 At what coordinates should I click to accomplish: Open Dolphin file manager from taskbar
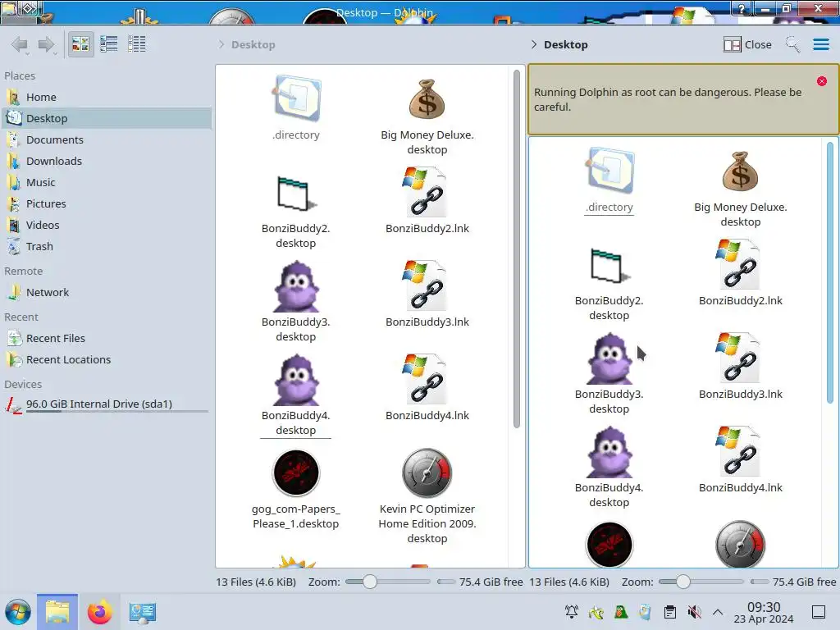[57, 612]
